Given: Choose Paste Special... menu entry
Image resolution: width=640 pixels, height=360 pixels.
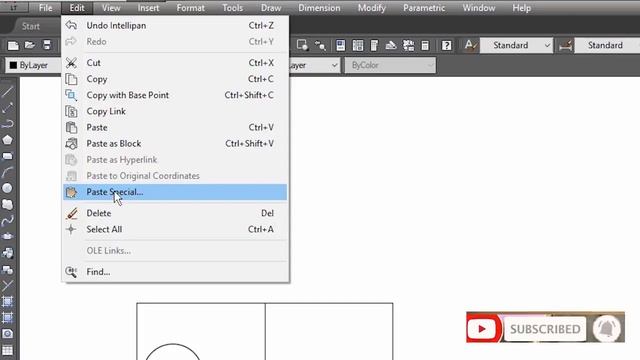Looking at the screenshot, I should 175,192.
